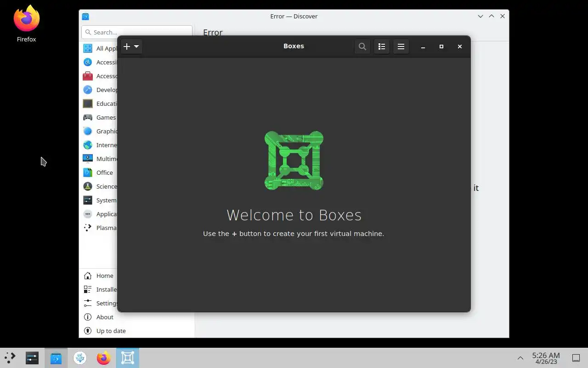Open the Office category in Discover
The image size is (588, 368).
coord(99,172)
